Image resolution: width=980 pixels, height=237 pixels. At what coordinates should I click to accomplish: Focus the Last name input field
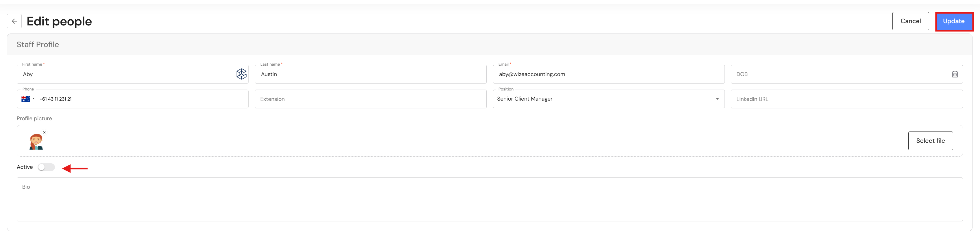point(370,75)
